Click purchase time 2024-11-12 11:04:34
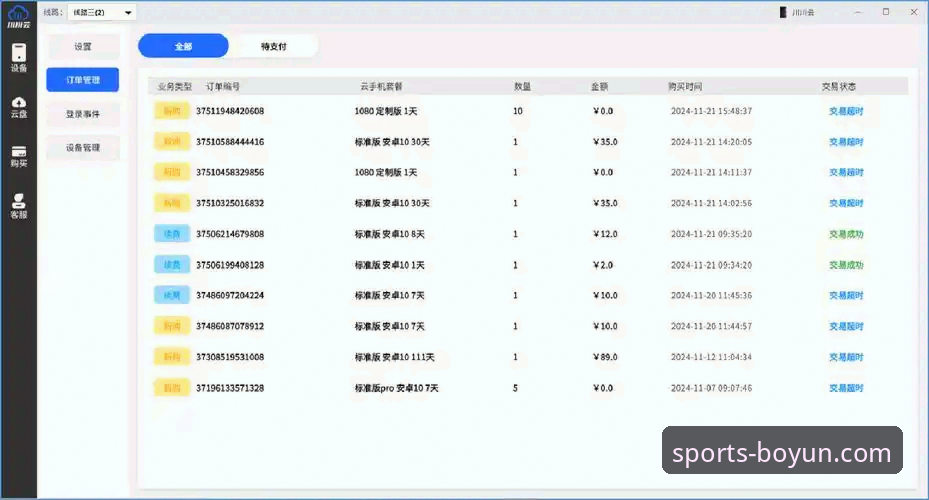This screenshot has width=929, height=500. coord(711,357)
